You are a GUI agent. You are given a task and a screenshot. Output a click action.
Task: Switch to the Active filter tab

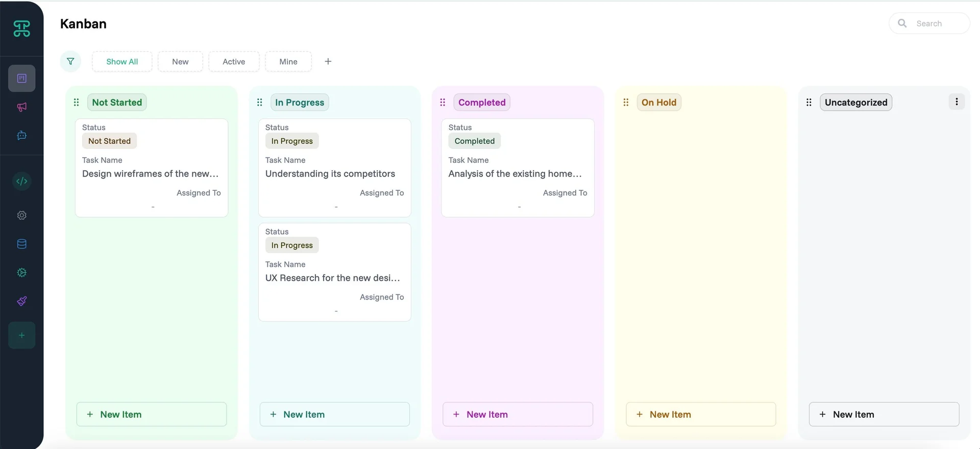(x=234, y=62)
